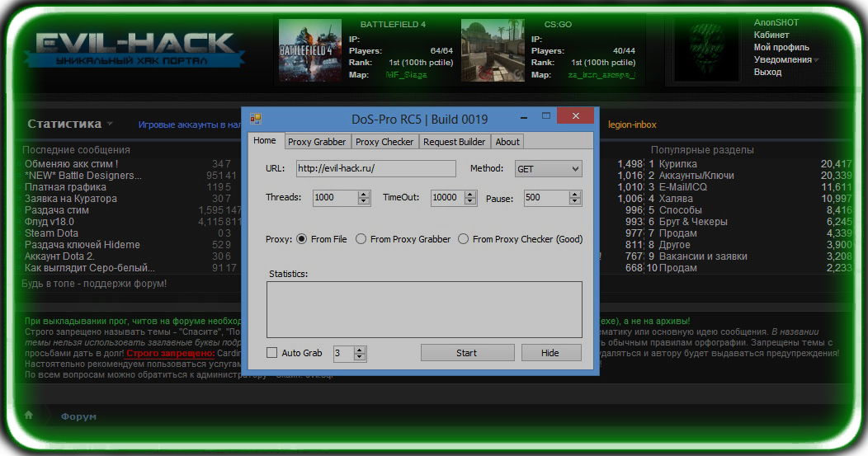Switch to the Request Builder tab

pos(454,142)
